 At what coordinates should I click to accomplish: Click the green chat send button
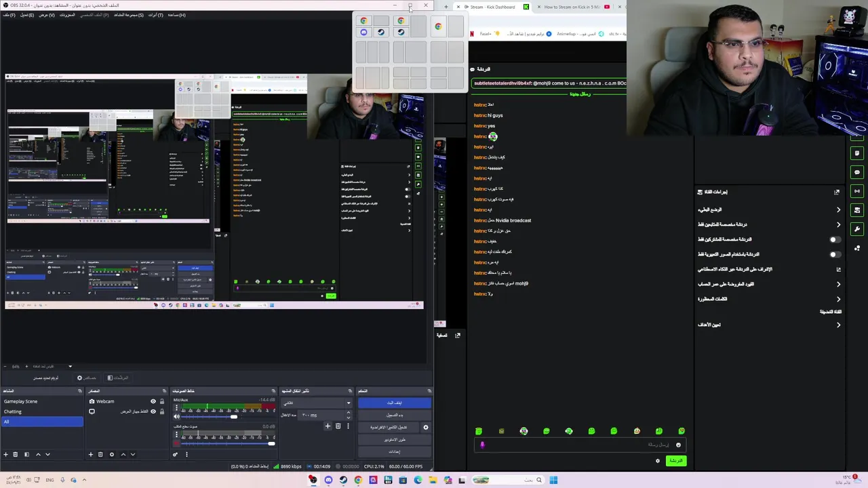[x=676, y=461]
